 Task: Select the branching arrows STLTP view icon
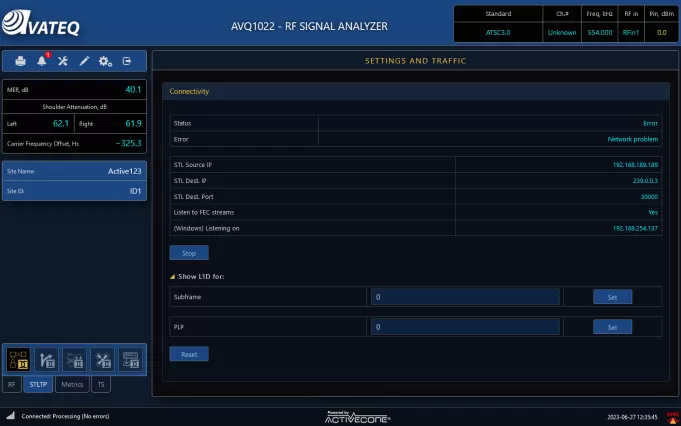tap(47, 360)
